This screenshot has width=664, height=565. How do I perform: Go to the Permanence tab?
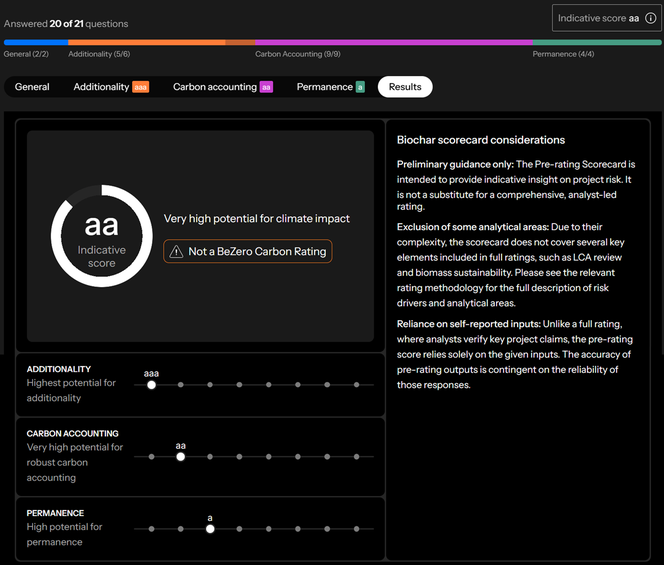click(325, 87)
